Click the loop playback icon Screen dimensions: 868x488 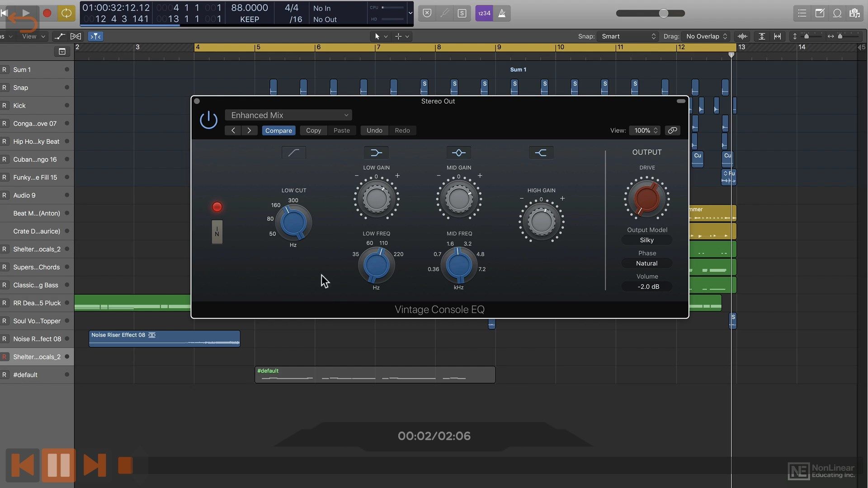pos(66,13)
